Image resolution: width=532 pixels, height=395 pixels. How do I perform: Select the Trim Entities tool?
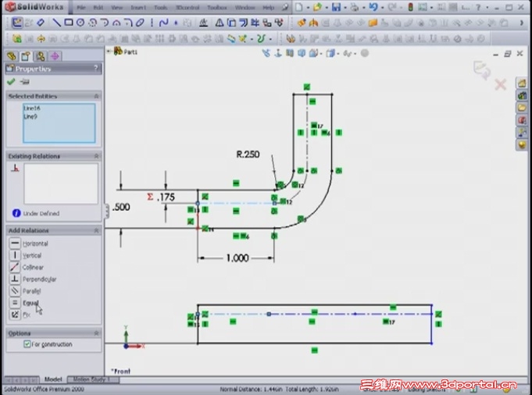click(x=255, y=23)
